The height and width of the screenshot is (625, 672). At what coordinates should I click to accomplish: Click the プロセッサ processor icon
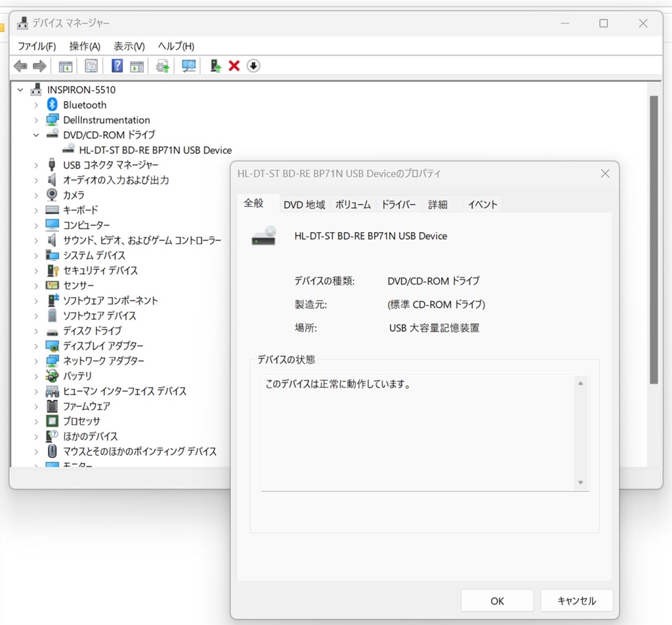pyautogui.click(x=52, y=421)
